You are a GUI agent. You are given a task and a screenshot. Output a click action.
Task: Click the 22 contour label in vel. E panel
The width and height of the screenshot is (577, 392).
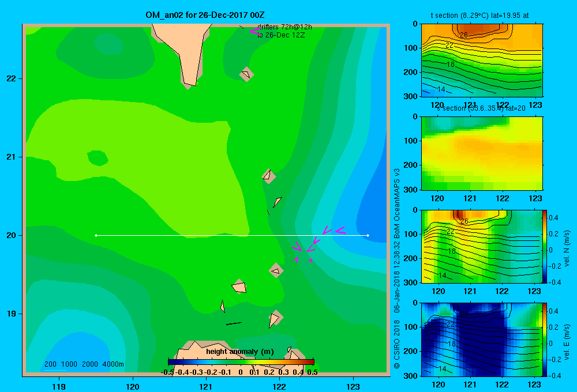[x=451, y=325]
